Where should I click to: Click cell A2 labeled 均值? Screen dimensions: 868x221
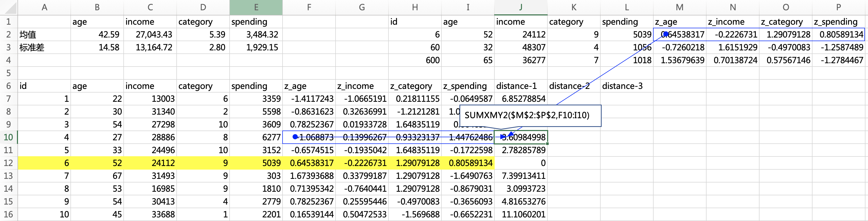tap(44, 34)
